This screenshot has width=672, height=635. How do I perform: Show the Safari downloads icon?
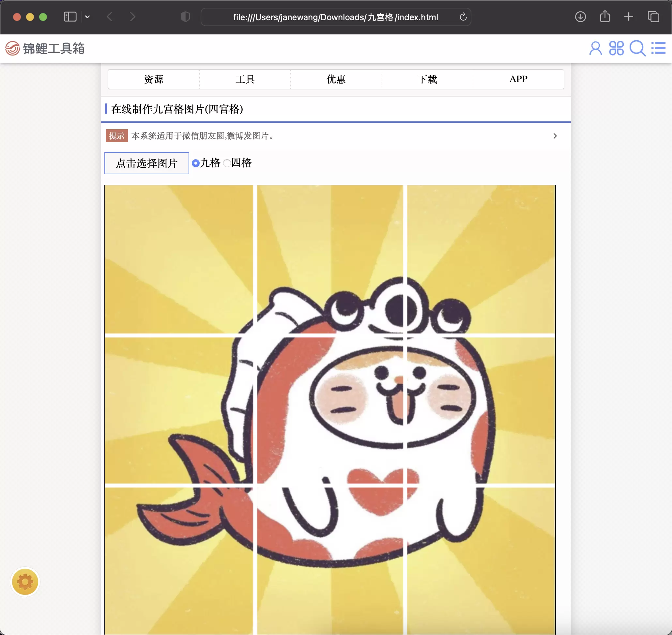click(580, 17)
